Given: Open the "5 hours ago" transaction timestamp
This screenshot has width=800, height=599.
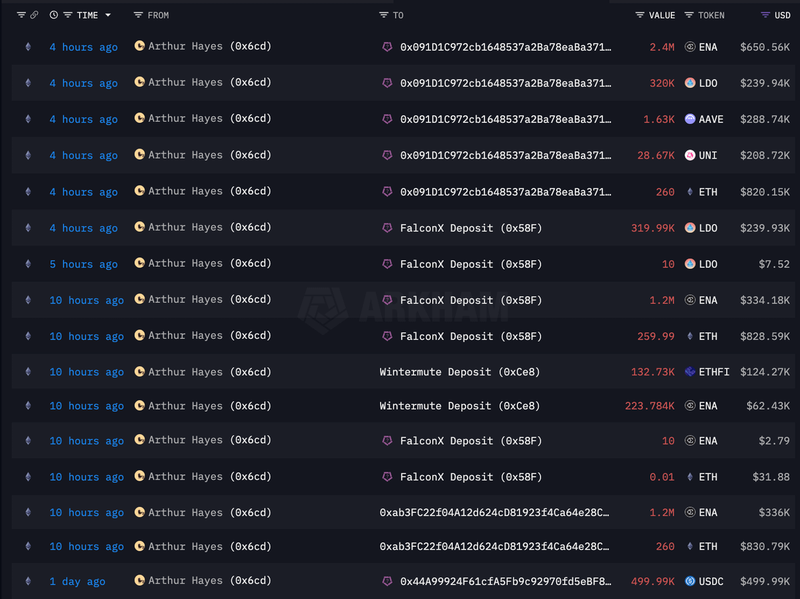Looking at the screenshot, I should (x=83, y=264).
